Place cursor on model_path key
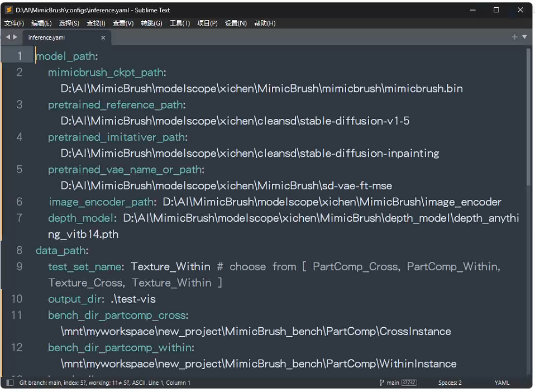 (x=67, y=56)
